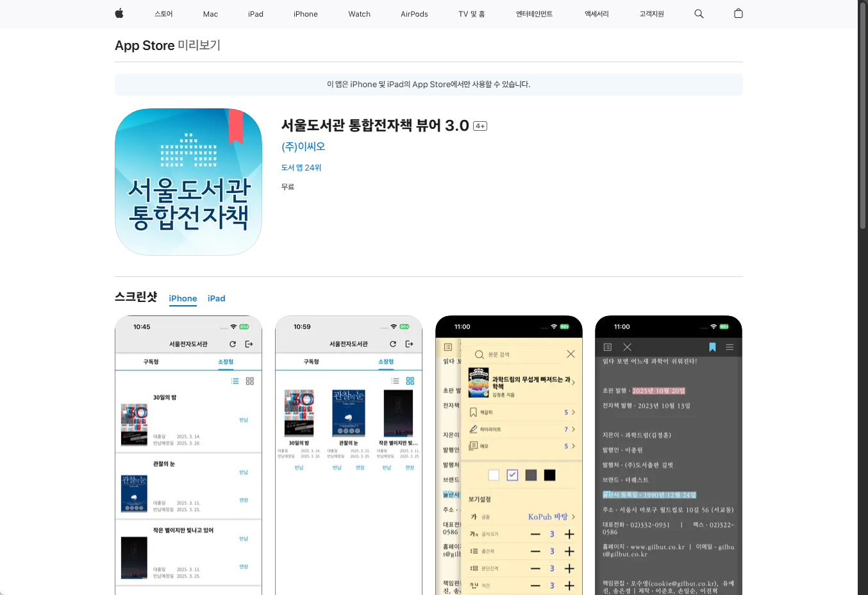Click the 서울도서관 통합전자책 app icon

pyautogui.click(x=188, y=182)
